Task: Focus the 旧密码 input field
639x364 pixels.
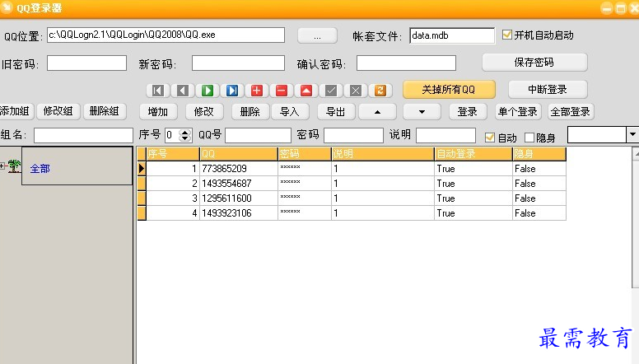Action: [x=86, y=63]
